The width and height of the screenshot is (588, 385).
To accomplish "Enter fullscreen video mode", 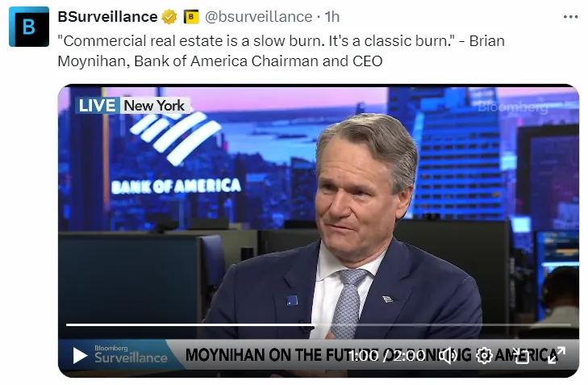I will coord(557,355).
